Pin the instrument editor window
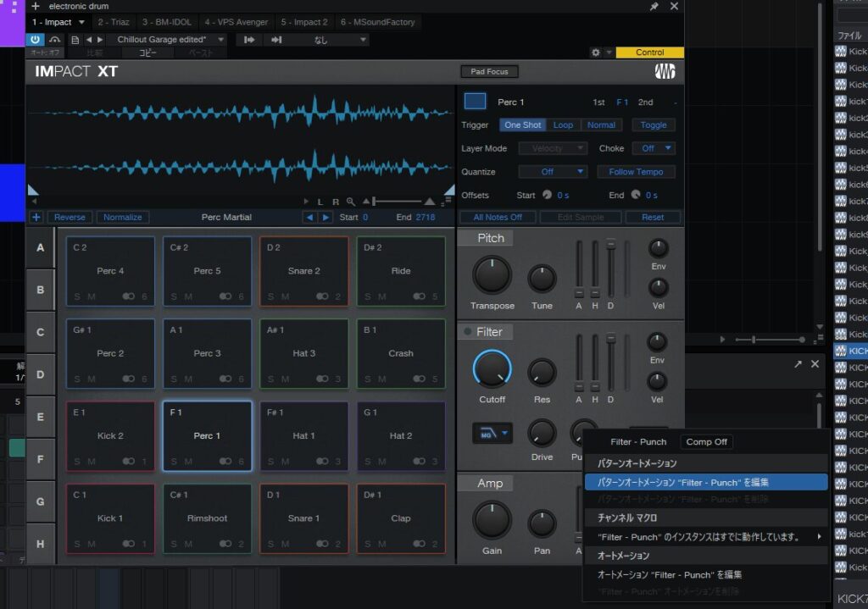The image size is (868, 609). click(x=654, y=6)
